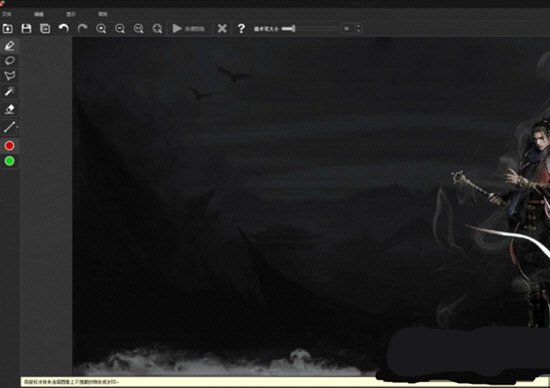Save the image with the floppy disk icon
The width and height of the screenshot is (550, 388).
(x=26, y=28)
